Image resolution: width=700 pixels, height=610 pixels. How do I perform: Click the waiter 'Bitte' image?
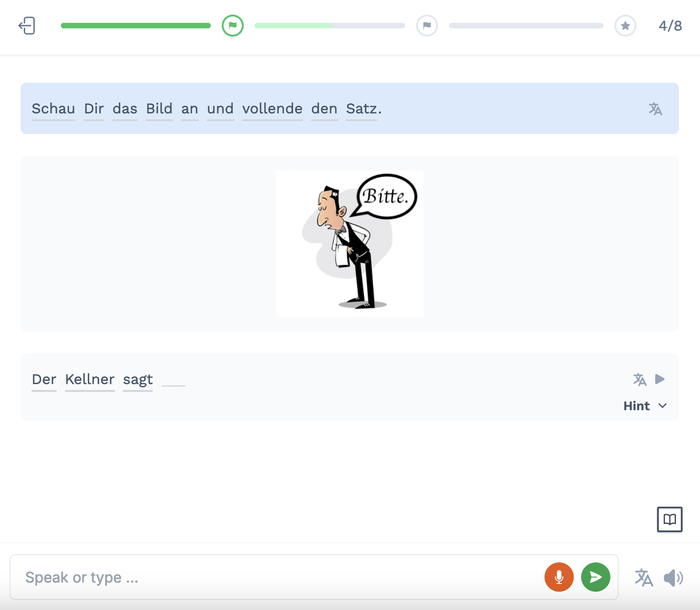(350, 244)
